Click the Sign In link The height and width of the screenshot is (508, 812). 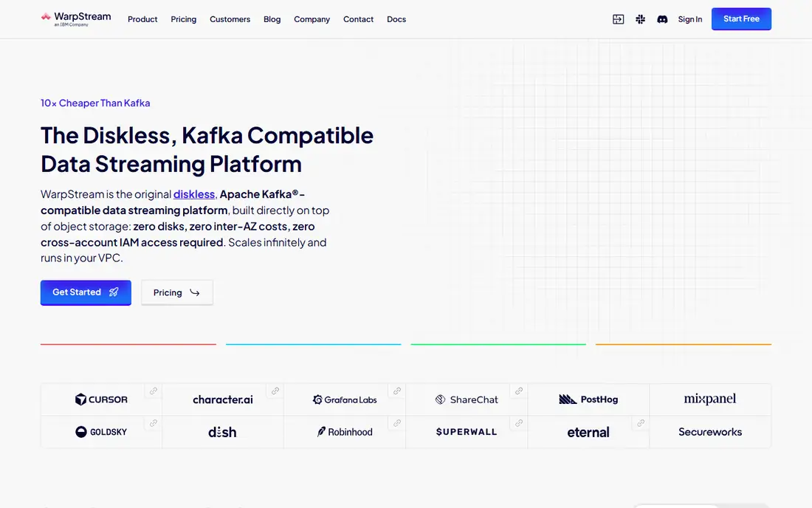(x=689, y=19)
